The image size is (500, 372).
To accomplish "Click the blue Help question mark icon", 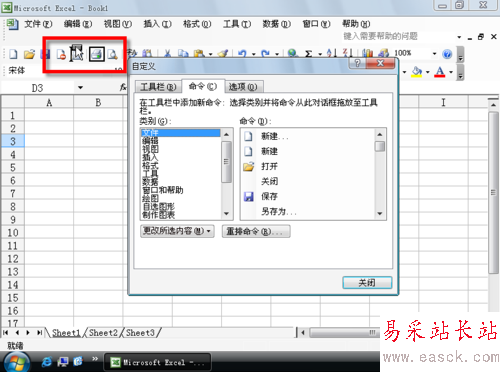I will 447,54.
